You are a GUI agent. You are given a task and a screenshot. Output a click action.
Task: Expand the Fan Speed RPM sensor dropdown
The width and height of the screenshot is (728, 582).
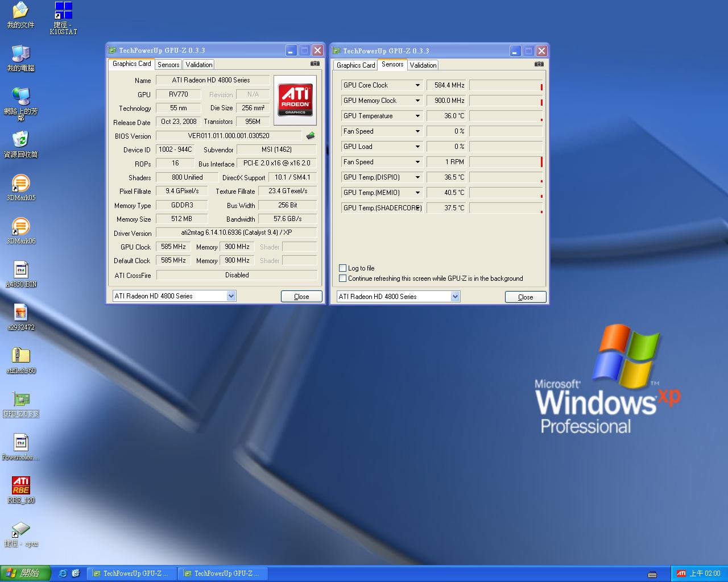[417, 162]
